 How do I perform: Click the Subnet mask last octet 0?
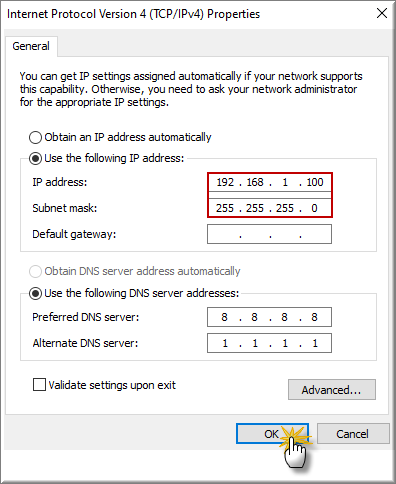click(314, 208)
